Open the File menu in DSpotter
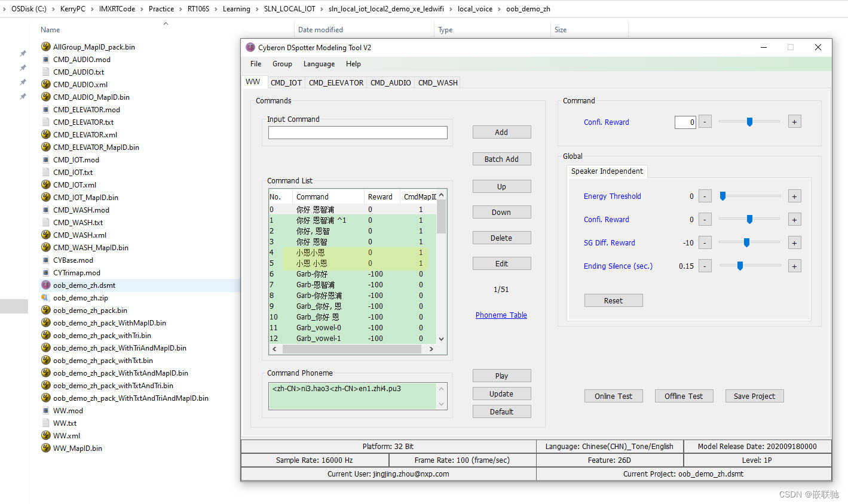Viewport: 848px width, 504px height. (x=256, y=64)
